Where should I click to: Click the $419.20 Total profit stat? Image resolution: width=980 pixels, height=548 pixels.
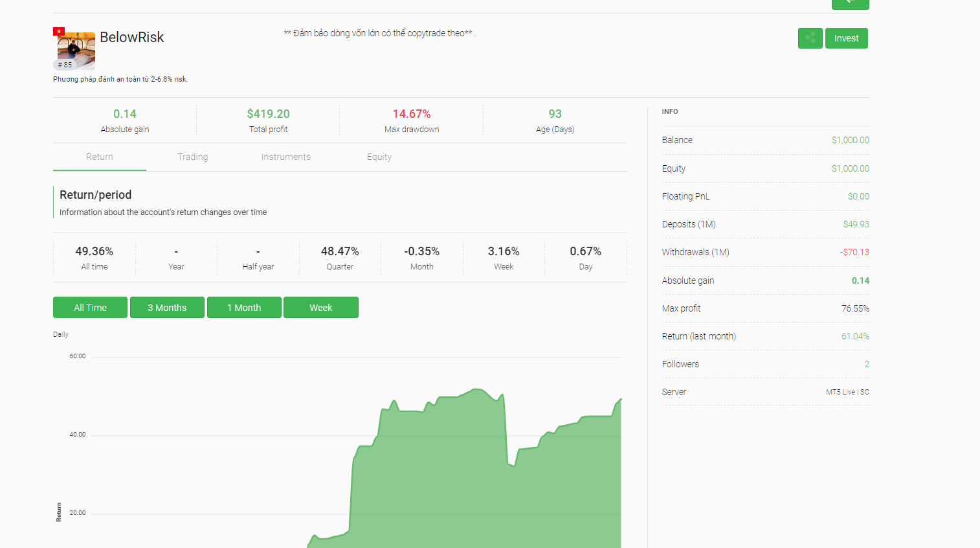268,120
